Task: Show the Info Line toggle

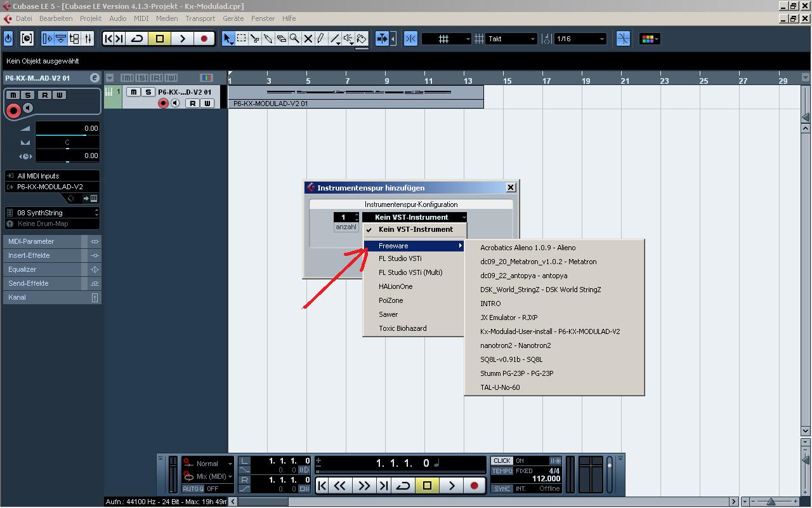Action: (61, 39)
